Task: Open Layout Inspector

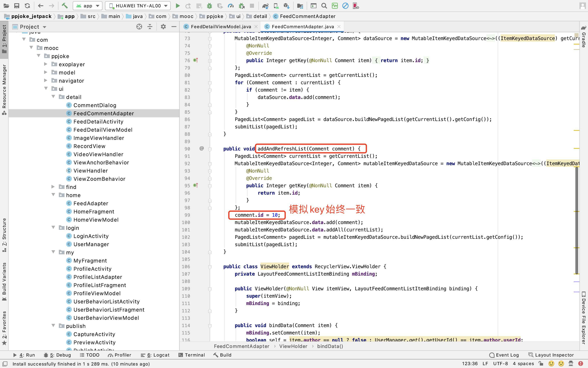Action: pyautogui.click(x=551, y=355)
